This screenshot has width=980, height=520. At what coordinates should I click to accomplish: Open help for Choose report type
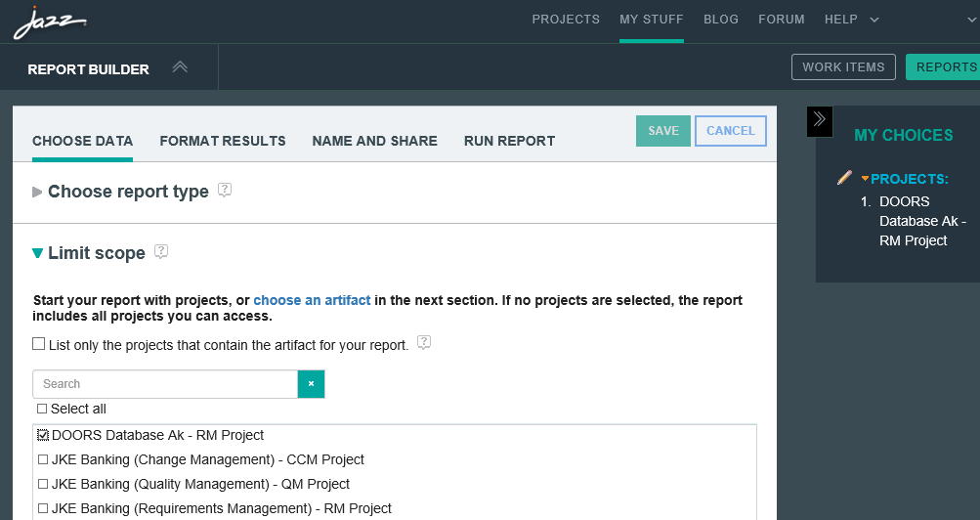point(225,190)
